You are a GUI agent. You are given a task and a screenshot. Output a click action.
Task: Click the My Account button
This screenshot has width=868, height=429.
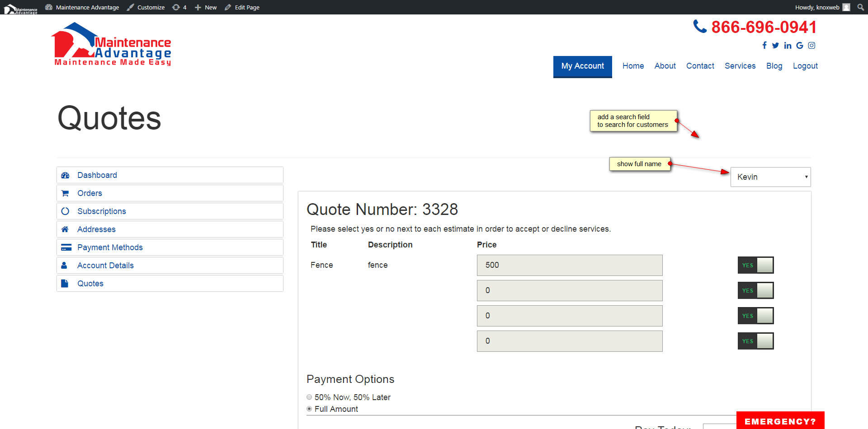pyautogui.click(x=582, y=66)
